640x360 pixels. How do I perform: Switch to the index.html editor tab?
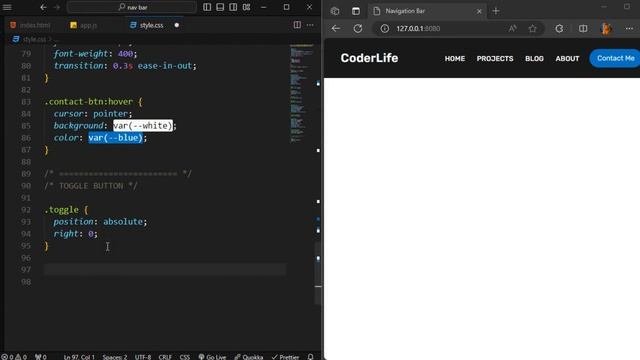click(31, 25)
